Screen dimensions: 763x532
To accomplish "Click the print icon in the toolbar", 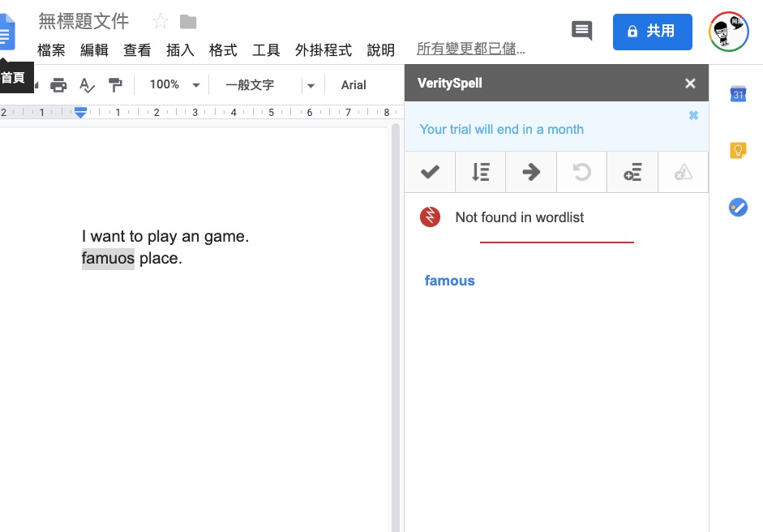I will click(x=58, y=85).
